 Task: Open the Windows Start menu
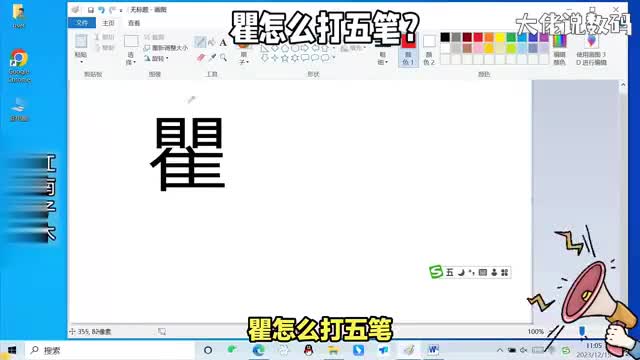click(x=12, y=350)
